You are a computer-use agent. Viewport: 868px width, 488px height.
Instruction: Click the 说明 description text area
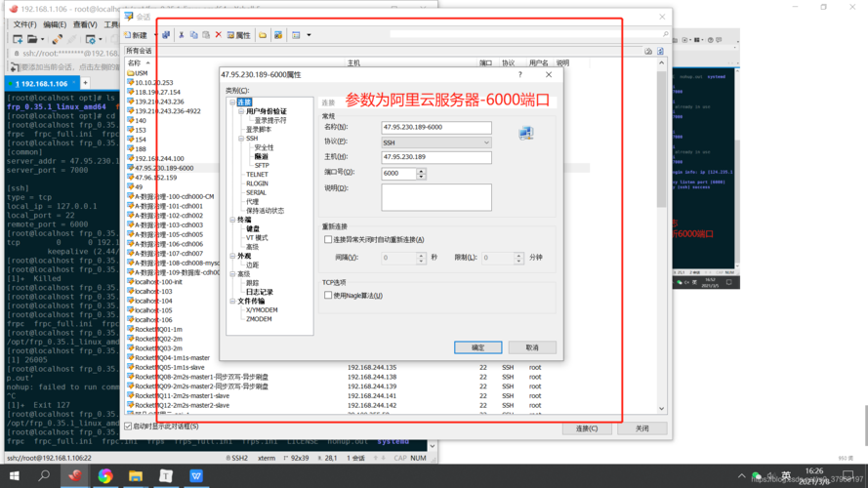436,197
